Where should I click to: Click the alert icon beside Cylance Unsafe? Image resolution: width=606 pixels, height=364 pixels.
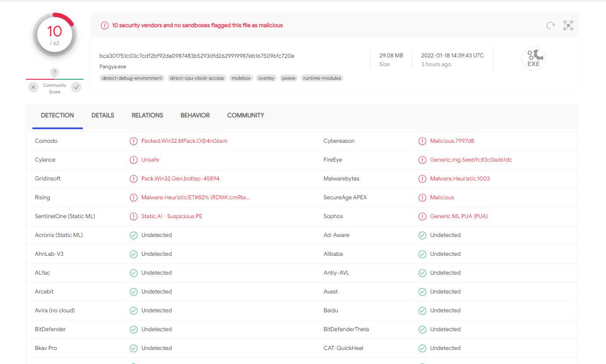[134, 160]
